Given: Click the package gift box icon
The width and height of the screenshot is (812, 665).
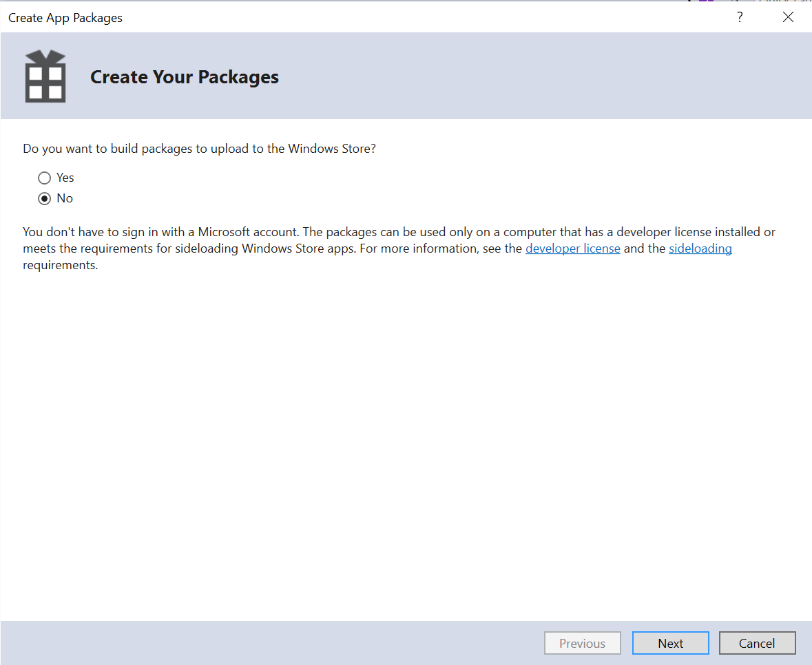Looking at the screenshot, I should (x=45, y=76).
